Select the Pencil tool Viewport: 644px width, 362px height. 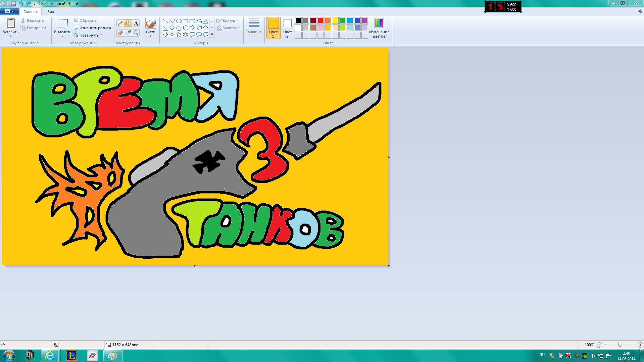120,23
